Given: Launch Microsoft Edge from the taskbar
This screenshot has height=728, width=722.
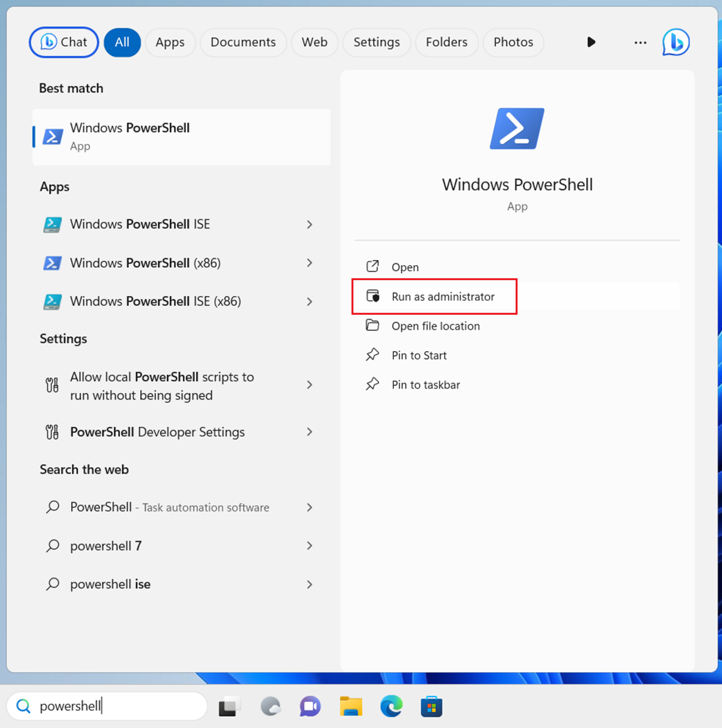Looking at the screenshot, I should pyautogui.click(x=391, y=707).
